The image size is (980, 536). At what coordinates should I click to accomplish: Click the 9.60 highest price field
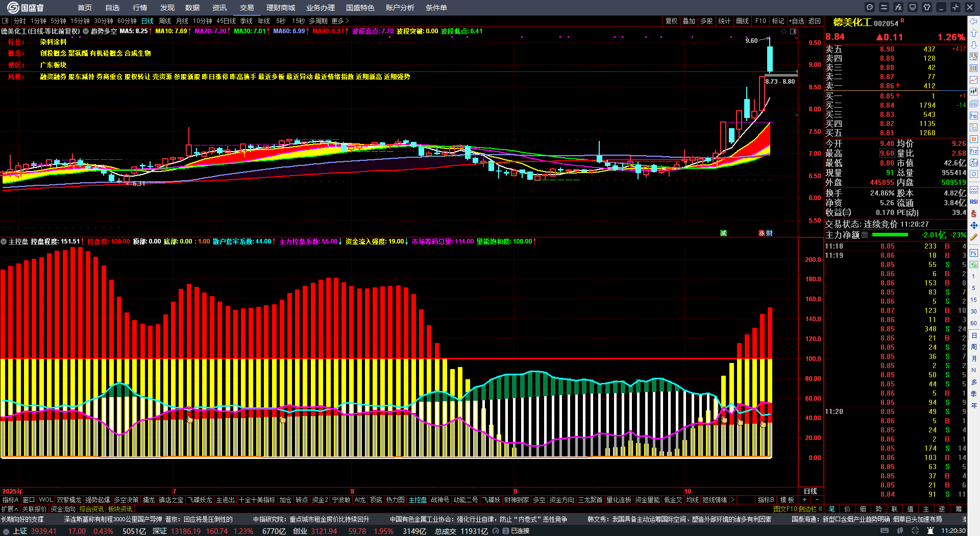(x=887, y=153)
